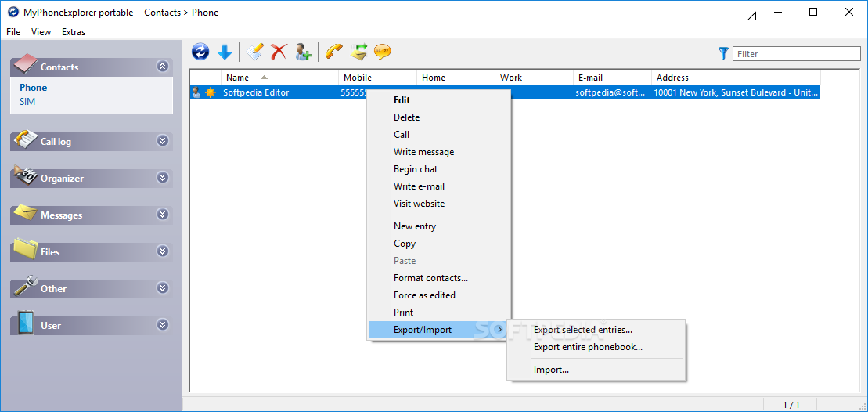Click the 1 / 1 status bar counter
Image resolution: width=868 pixels, height=412 pixels.
[791, 405]
